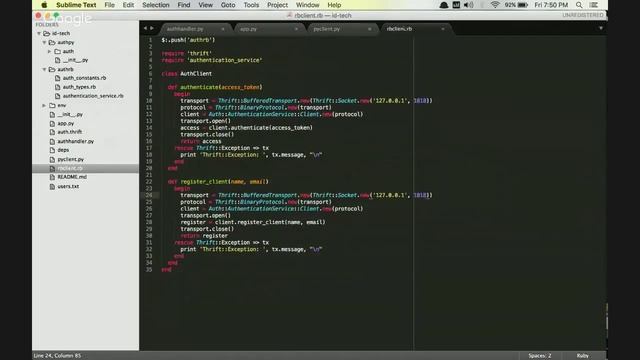
Task: Click the previous tab arrow
Action: pyautogui.click(x=145, y=28)
